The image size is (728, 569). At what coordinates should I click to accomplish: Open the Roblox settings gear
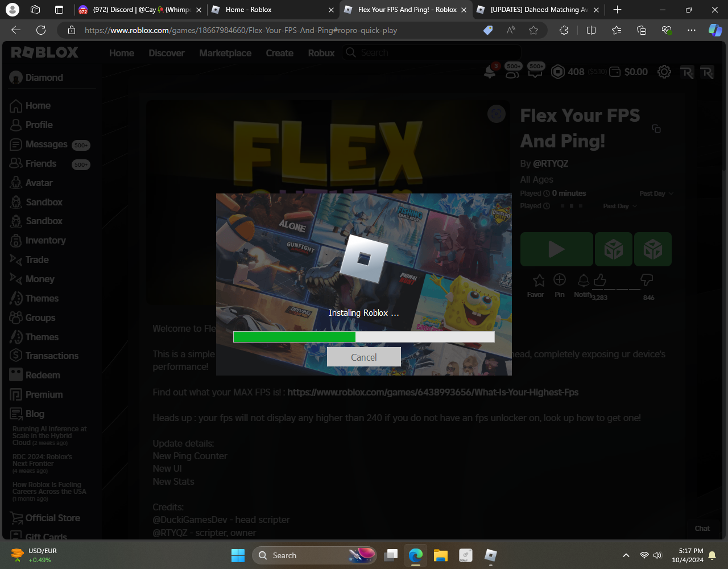pyautogui.click(x=664, y=72)
